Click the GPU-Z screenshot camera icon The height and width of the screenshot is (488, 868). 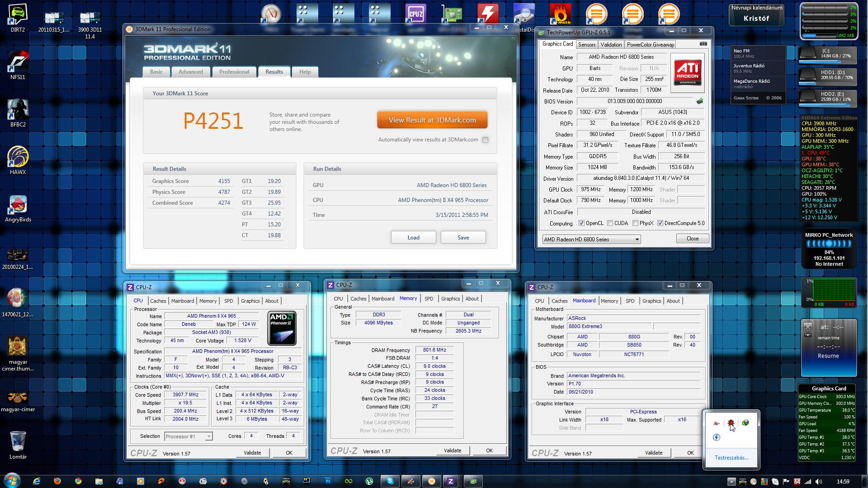(x=703, y=44)
